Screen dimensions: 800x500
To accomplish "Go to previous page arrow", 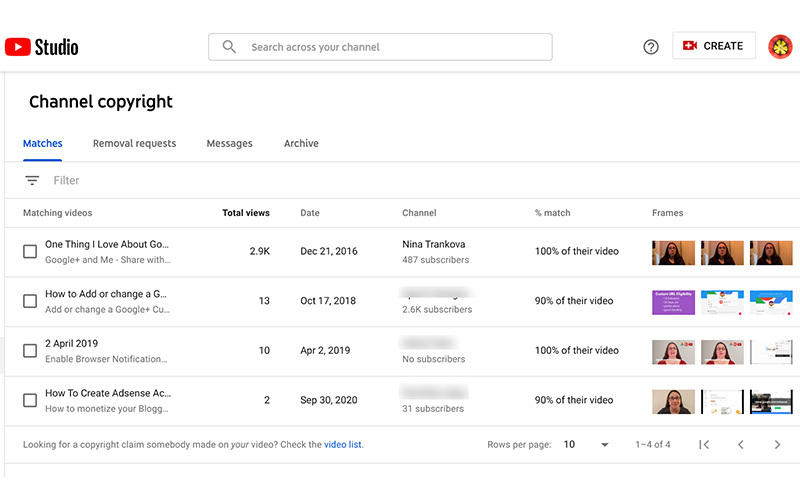I will [x=741, y=444].
